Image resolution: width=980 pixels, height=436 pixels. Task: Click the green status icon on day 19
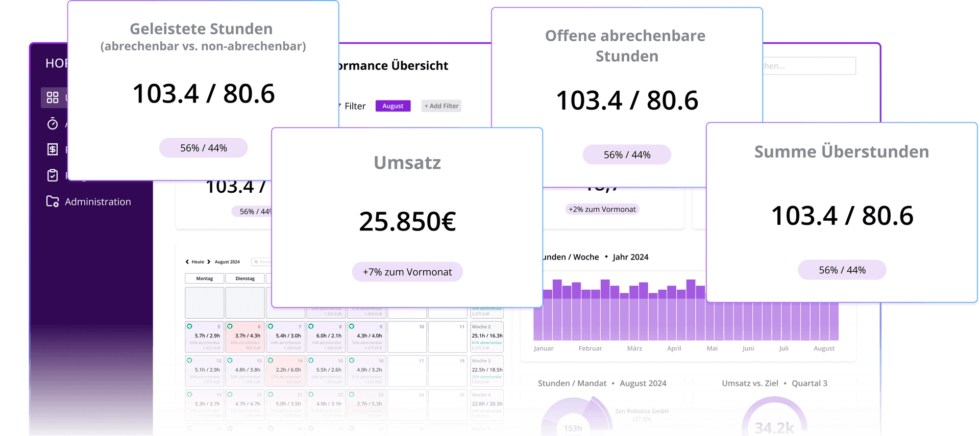189,395
